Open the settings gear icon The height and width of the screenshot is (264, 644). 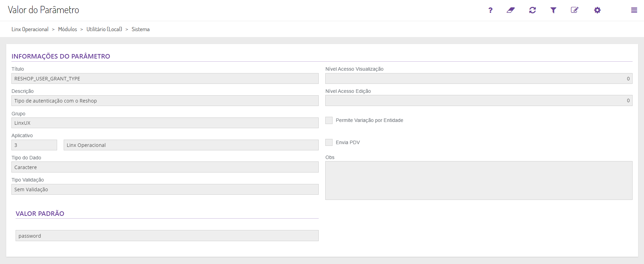click(x=597, y=10)
